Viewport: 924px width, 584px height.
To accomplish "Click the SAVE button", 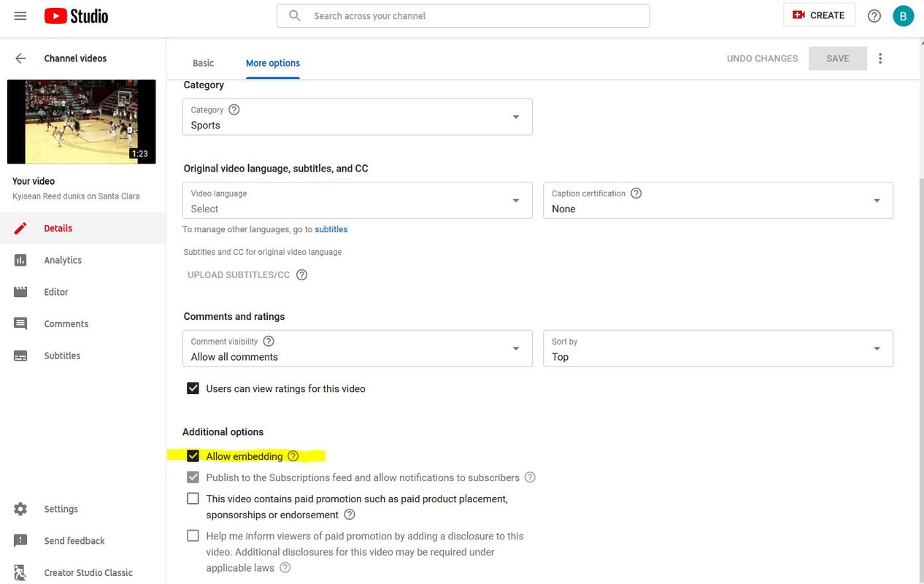I will click(837, 58).
